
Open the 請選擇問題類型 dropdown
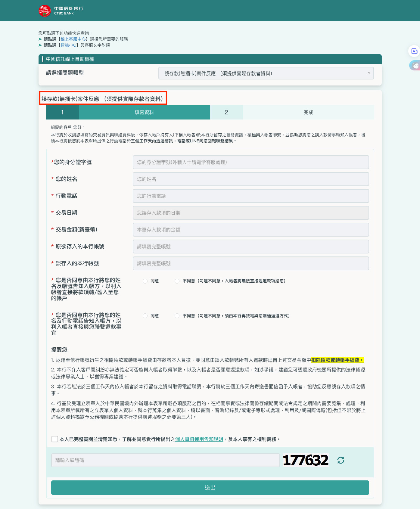266,73
